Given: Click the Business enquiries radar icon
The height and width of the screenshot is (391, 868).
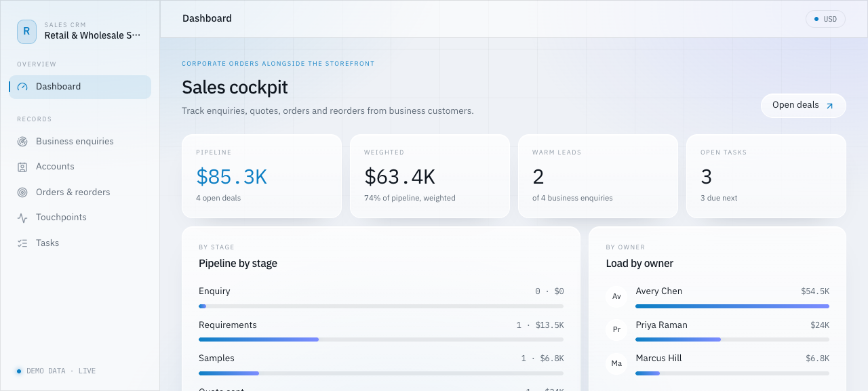Looking at the screenshot, I should point(22,142).
